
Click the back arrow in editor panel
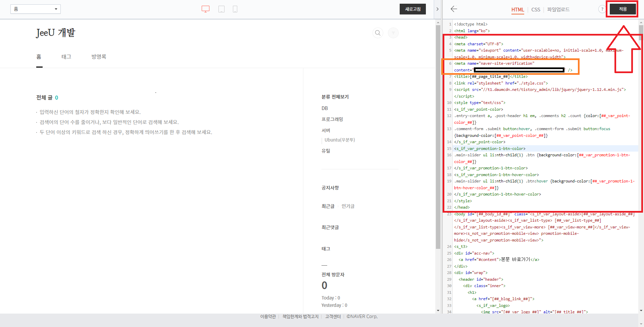click(454, 9)
